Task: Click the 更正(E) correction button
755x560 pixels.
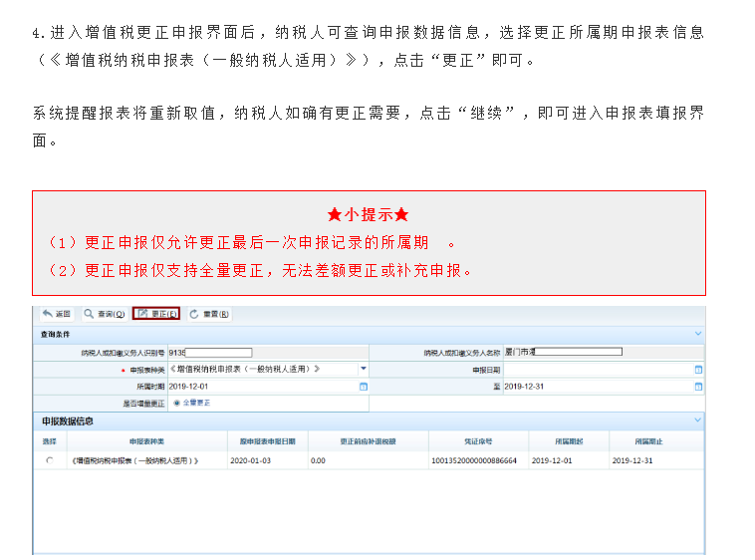Action: coord(156,314)
